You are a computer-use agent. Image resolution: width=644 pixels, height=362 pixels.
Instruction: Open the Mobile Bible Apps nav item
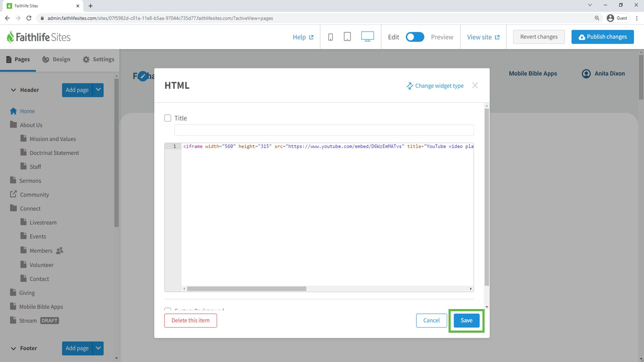pyautogui.click(x=533, y=73)
